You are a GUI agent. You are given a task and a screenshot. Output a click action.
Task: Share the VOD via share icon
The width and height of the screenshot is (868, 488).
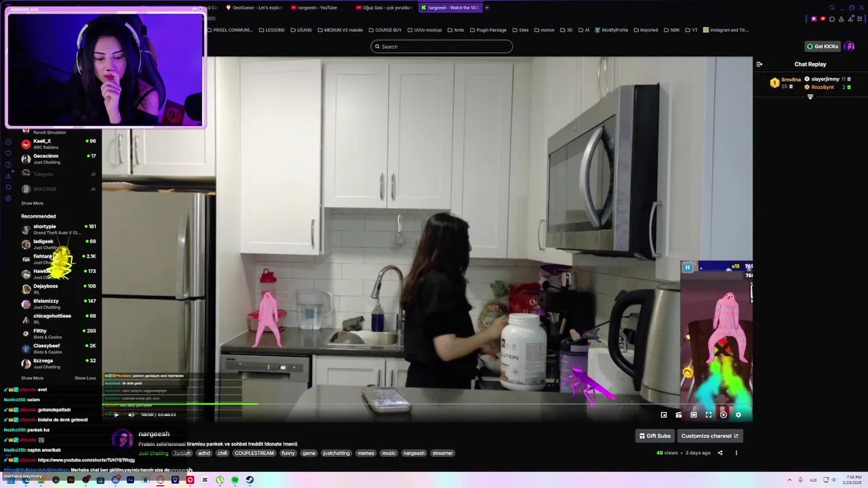[720, 453]
